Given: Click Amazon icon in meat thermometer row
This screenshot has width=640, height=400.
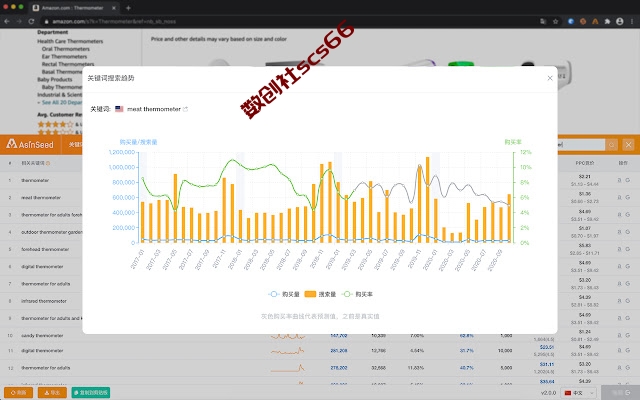Looking at the screenshot, I should click(620, 197).
